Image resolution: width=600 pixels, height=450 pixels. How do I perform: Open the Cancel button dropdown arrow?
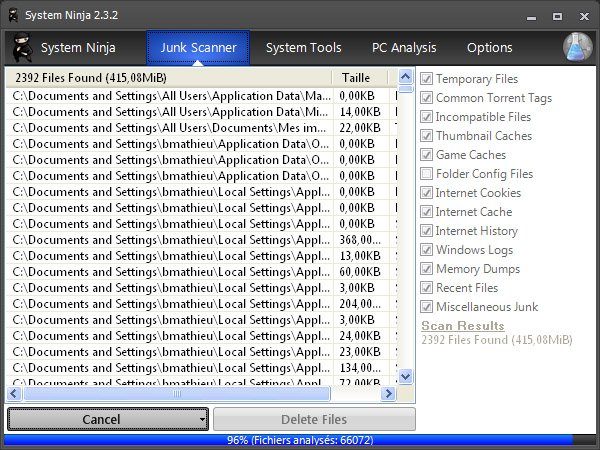click(x=202, y=419)
